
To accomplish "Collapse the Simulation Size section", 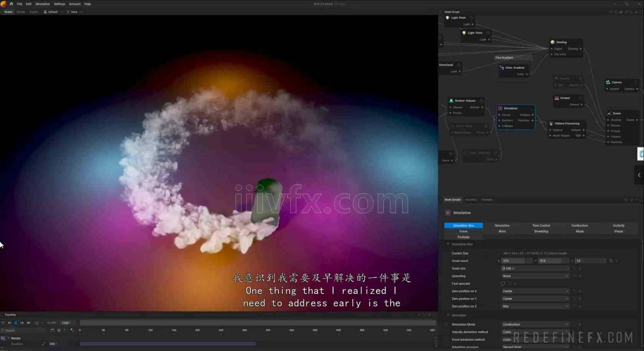I will pos(448,244).
